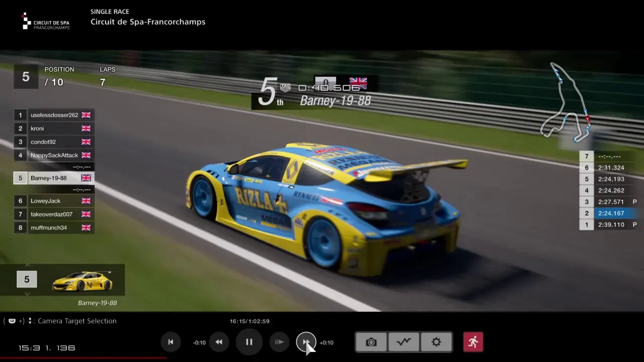
Task: Select driver takeoverdaz007 in standings
Action: pyautogui.click(x=54, y=214)
